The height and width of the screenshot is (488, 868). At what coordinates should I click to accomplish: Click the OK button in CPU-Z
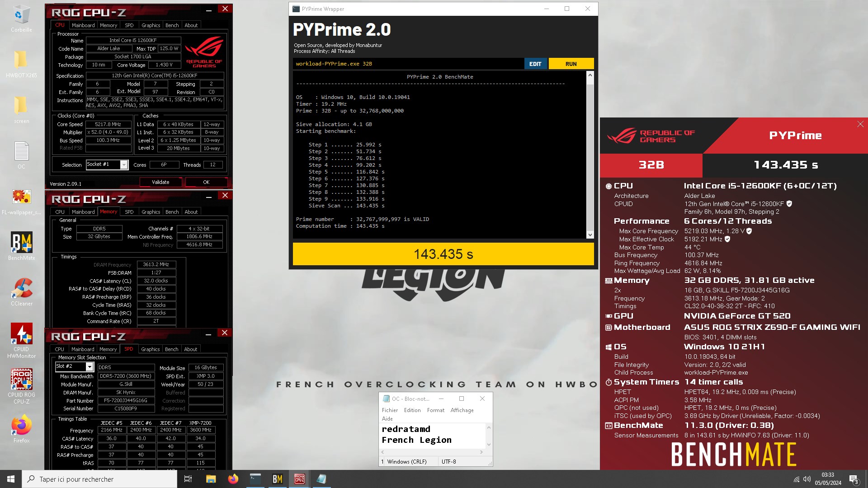click(206, 182)
